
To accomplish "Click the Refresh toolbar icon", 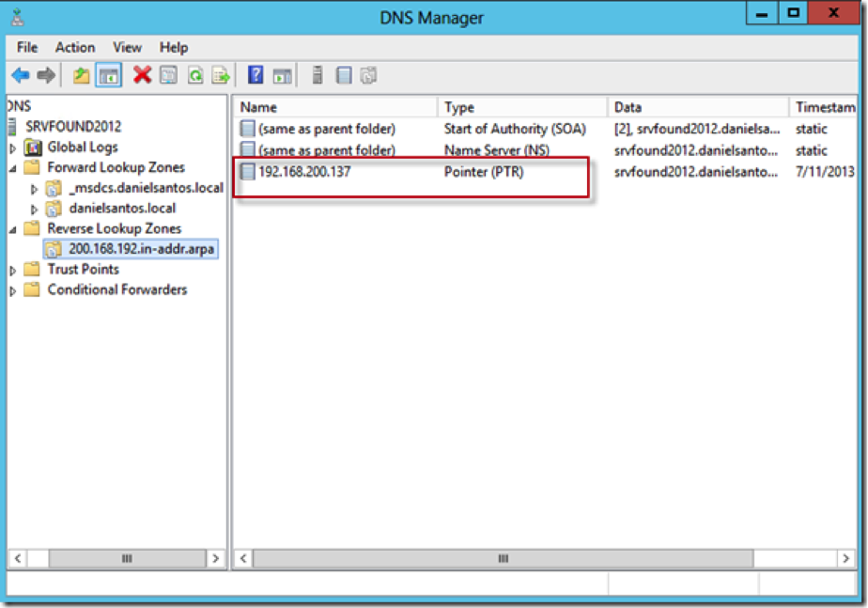I will coord(194,75).
